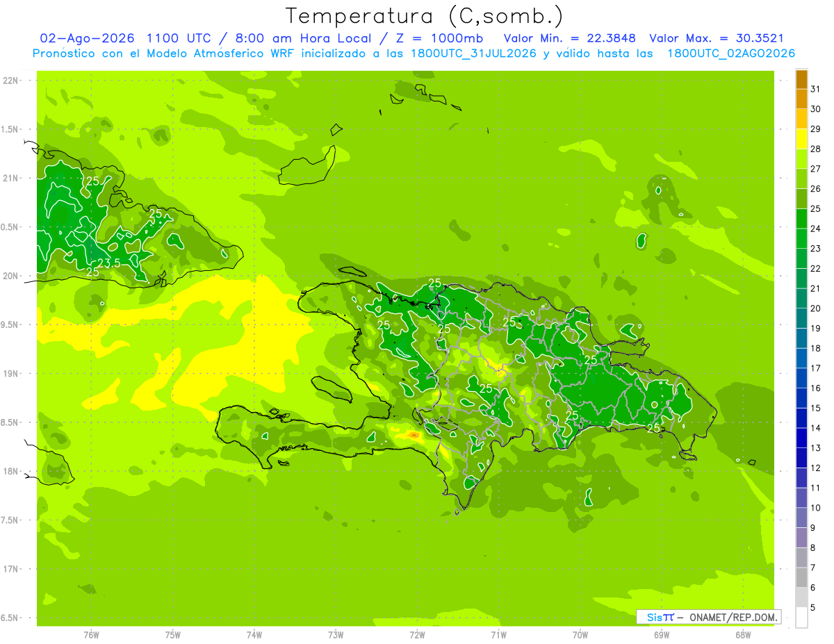Click the '70W' longitude axis label

[580, 635]
